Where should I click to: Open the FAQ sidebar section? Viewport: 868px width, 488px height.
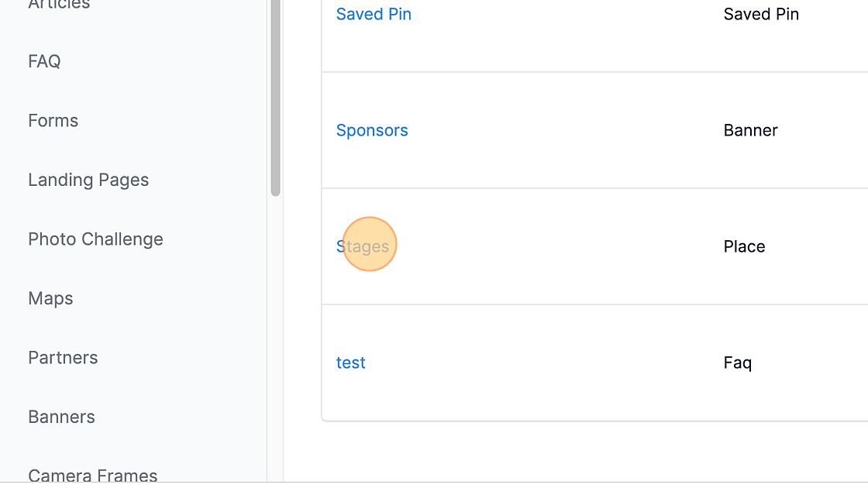(44, 61)
